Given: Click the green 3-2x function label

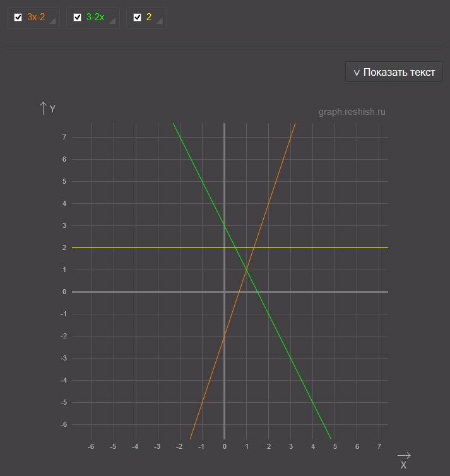Looking at the screenshot, I should pyautogui.click(x=95, y=17).
